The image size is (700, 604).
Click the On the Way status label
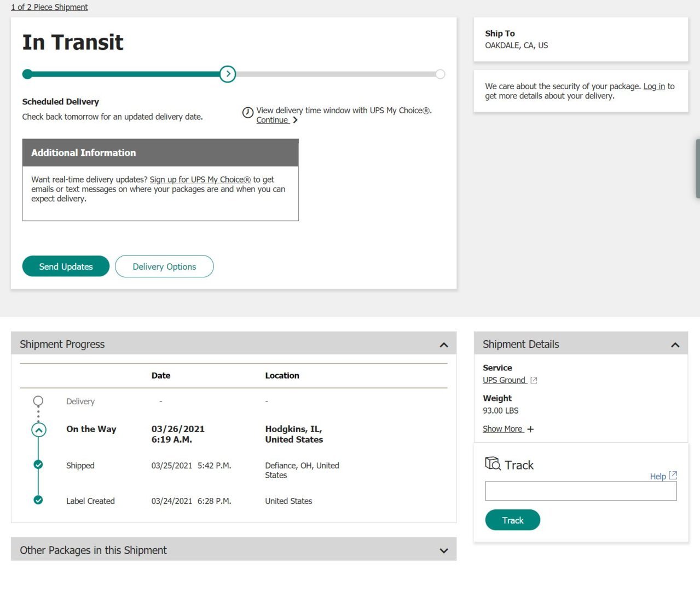tap(91, 429)
